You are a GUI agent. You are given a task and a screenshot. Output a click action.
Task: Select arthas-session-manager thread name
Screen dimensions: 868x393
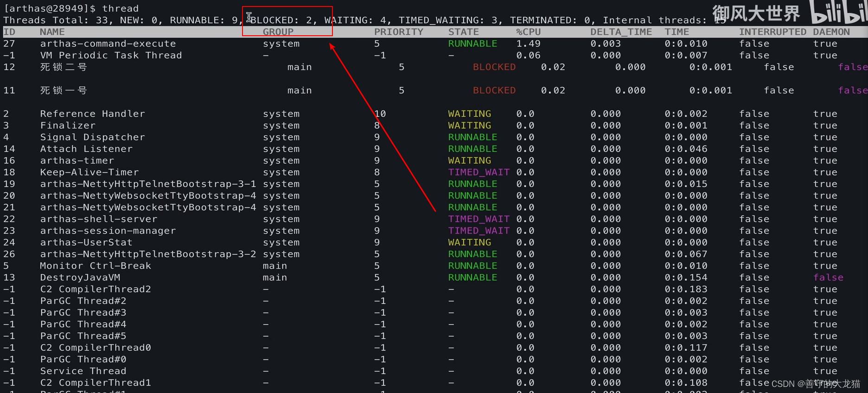tap(108, 231)
